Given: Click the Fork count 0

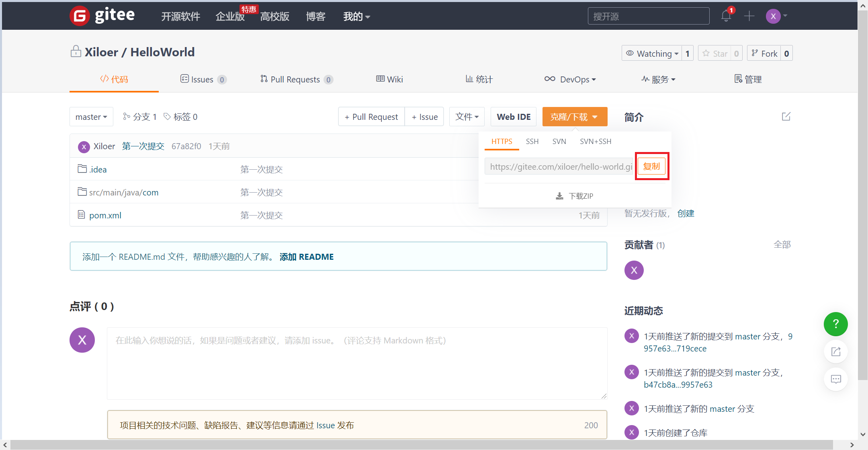Looking at the screenshot, I should (786, 53).
